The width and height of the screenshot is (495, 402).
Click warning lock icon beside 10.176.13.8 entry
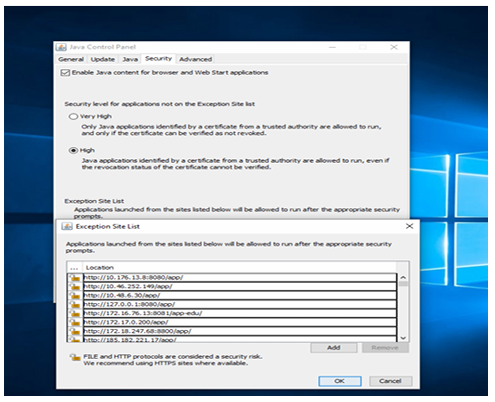coord(75,277)
